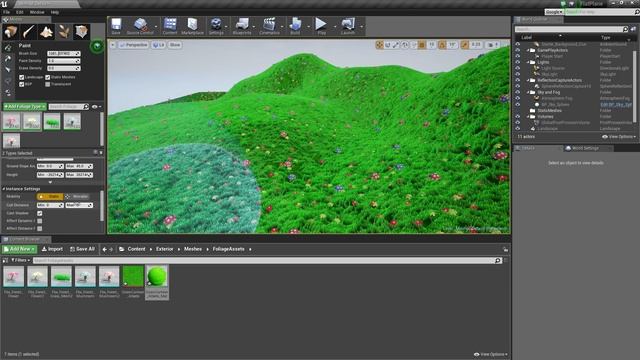Choose the third foliage tool icon in sidebar
The height and width of the screenshot is (360, 640).
pyautogui.click(x=8, y=70)
